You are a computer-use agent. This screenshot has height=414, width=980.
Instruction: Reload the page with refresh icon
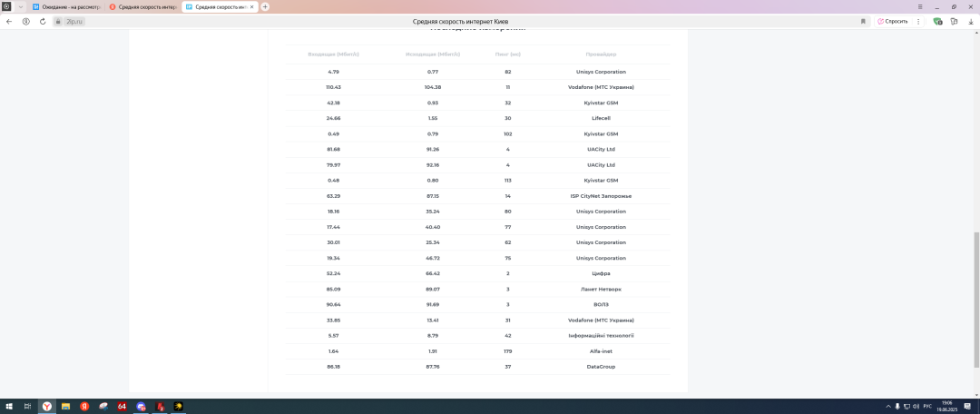pos(43,21)
